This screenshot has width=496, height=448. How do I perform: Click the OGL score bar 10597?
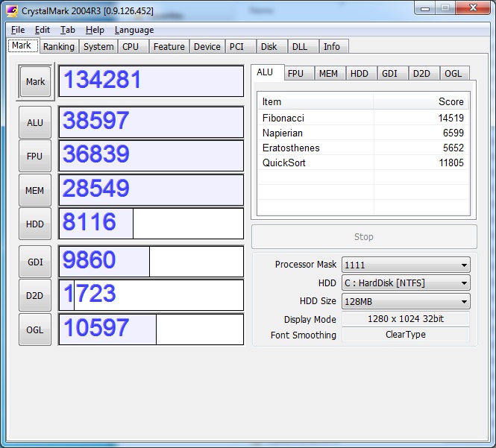[x=151, y=329]
